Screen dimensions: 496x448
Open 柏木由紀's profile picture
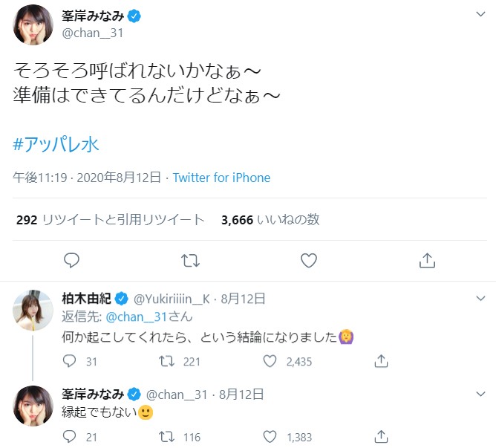(x=33, y=311)
